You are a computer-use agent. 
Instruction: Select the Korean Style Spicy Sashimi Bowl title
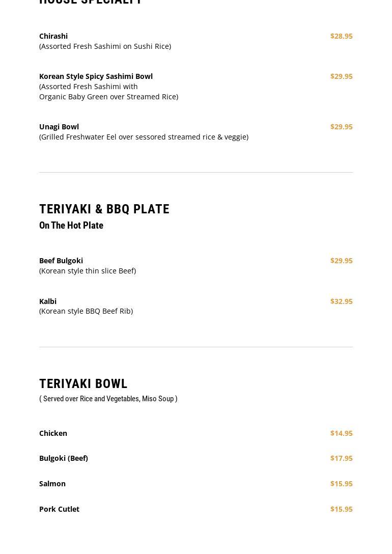coord(96,76)
